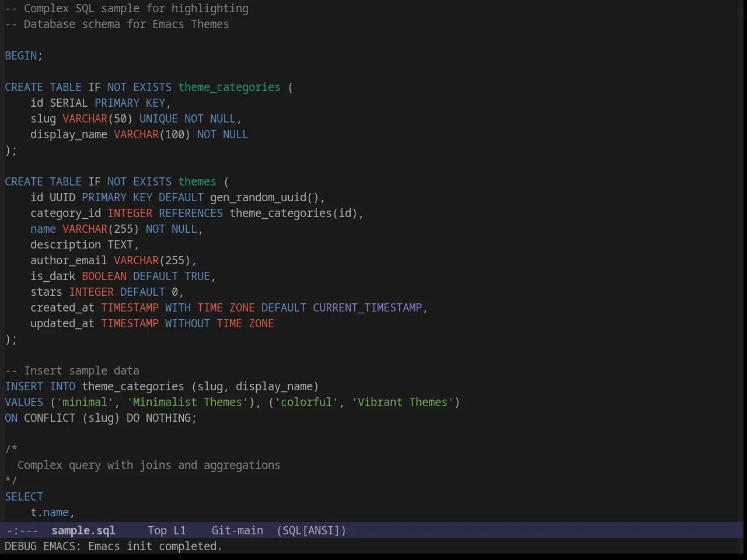Click the BEGIN keyword
This screenshot has height=560, width=747.
coord(21,55)
